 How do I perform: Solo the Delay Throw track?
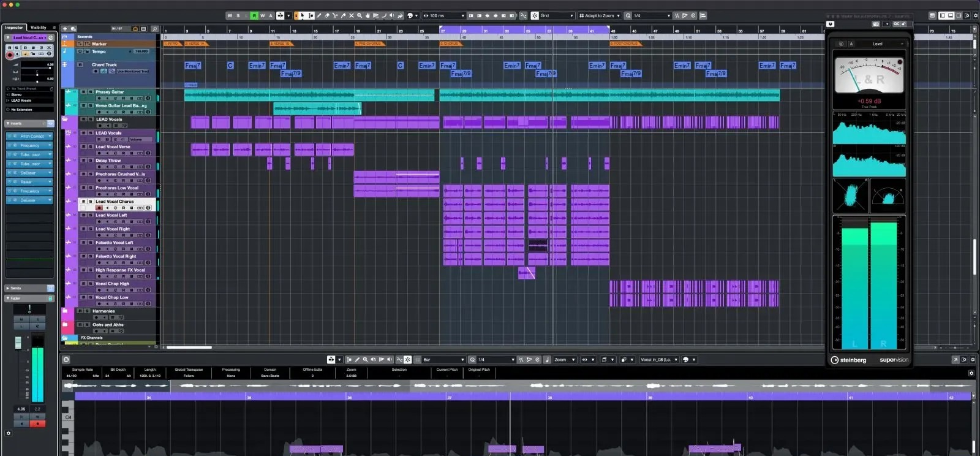(91, 161)
